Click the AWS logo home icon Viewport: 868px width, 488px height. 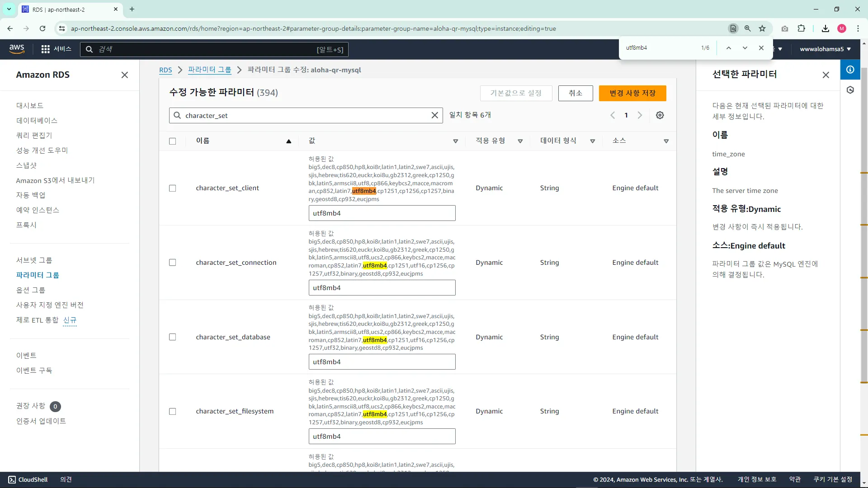[x=17, y=49]
